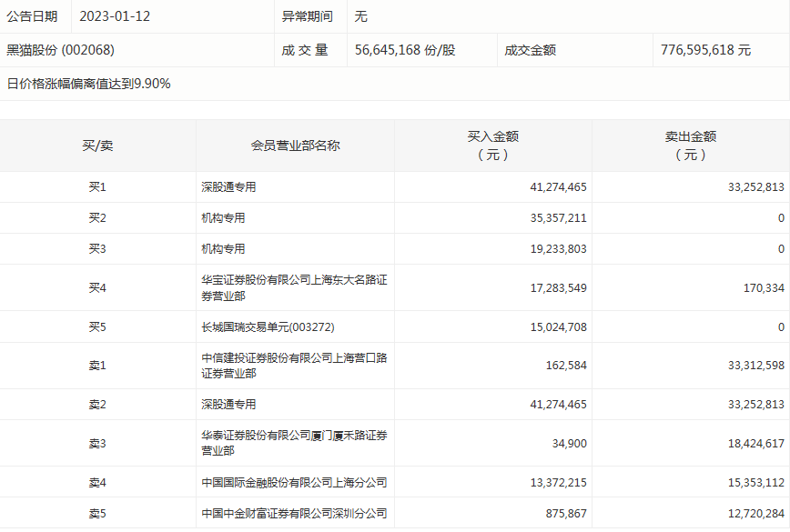The image size is (790, 532).
Task: Select buy amount 35,357,211
Action: click(558, 218)
